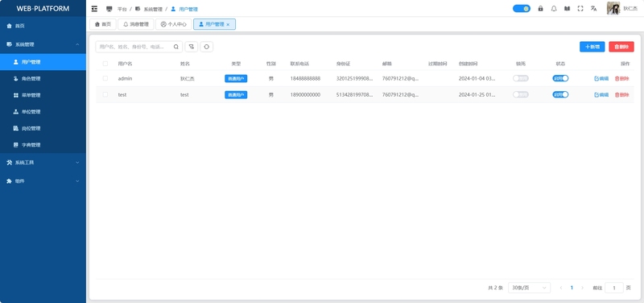The width and height of the screenshot is (644, 303).
Task: Click the WEB-PLATFORM logo title
Action: tap(43, 9)
